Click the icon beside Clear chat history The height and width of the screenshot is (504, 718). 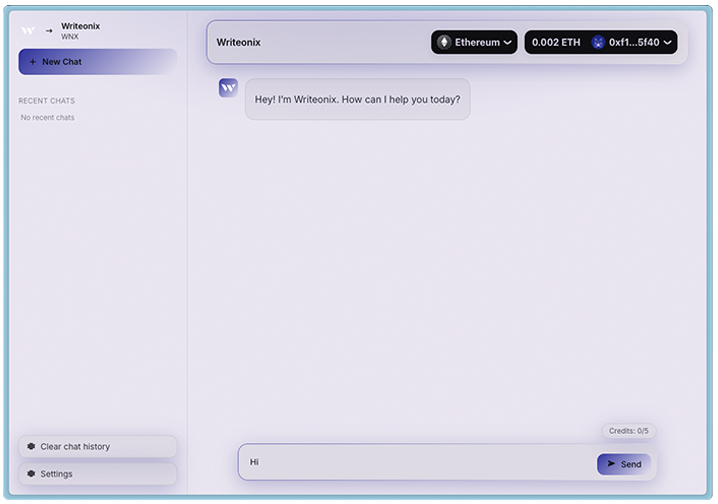pos(31,447)
